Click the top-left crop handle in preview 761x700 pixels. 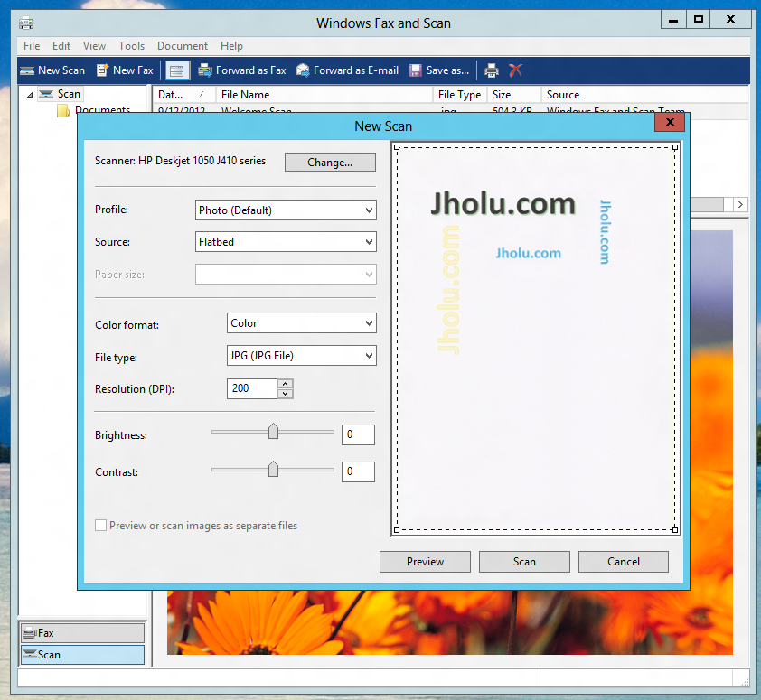397,147
